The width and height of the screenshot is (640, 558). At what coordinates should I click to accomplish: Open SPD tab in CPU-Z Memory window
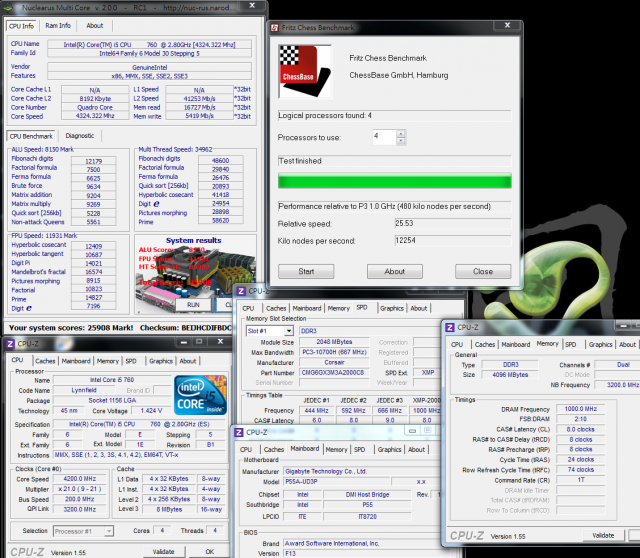(x=571, y=344)
